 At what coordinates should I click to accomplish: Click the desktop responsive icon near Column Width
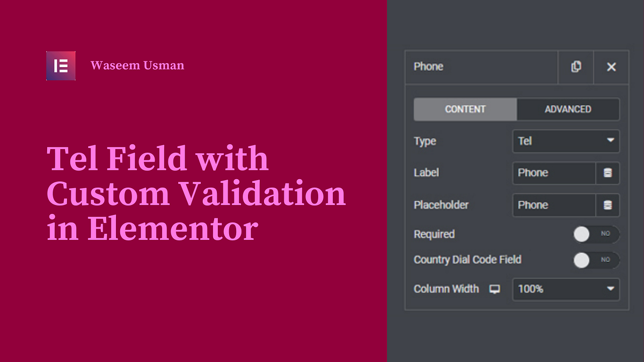coord(494,289)
